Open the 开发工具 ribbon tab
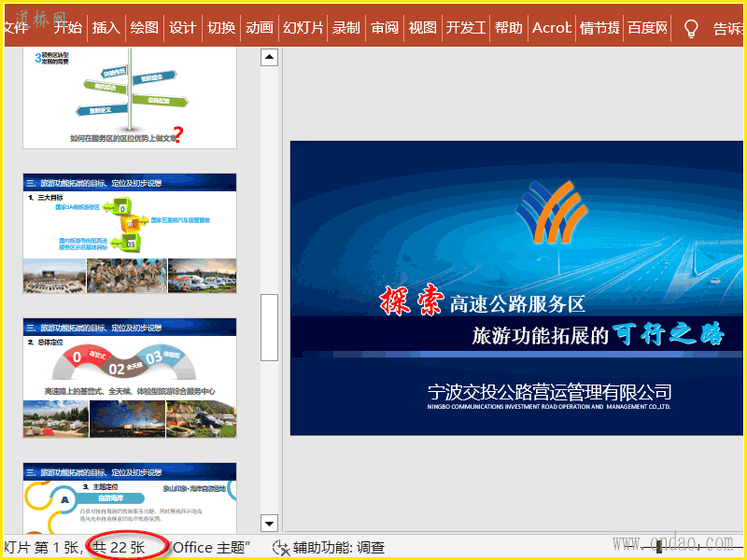The height and width of the screenshot is (560, 747). 466,28
